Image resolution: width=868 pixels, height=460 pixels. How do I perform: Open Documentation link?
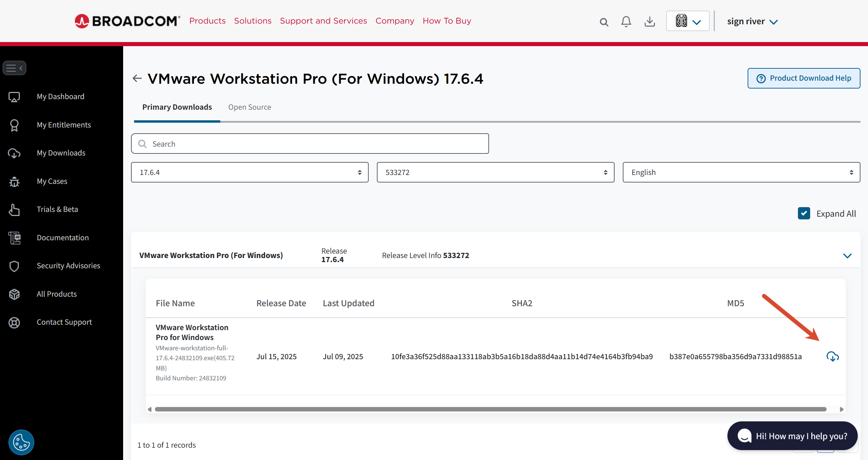[63, 238]
